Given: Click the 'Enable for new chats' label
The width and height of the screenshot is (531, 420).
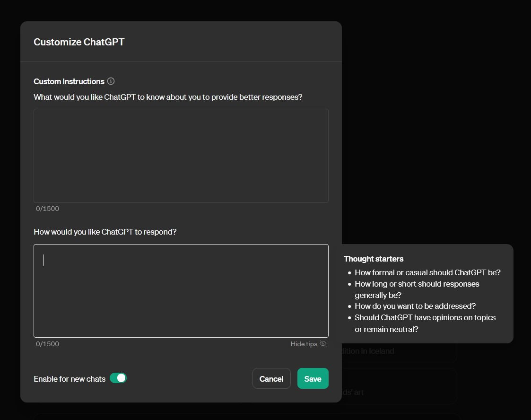Looking at the screenshot, I should tap(70, 379).
